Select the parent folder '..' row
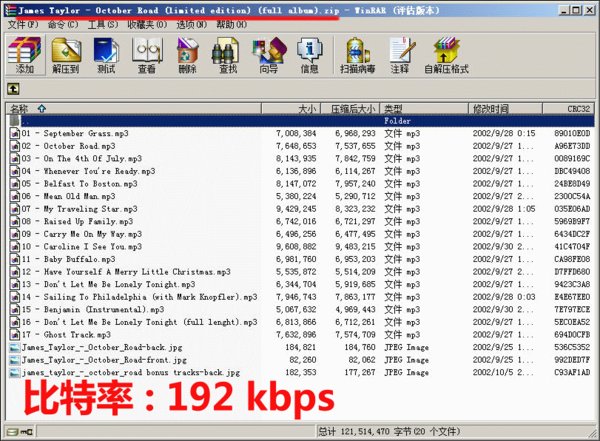The image size is (600, 441). (301, 121)
